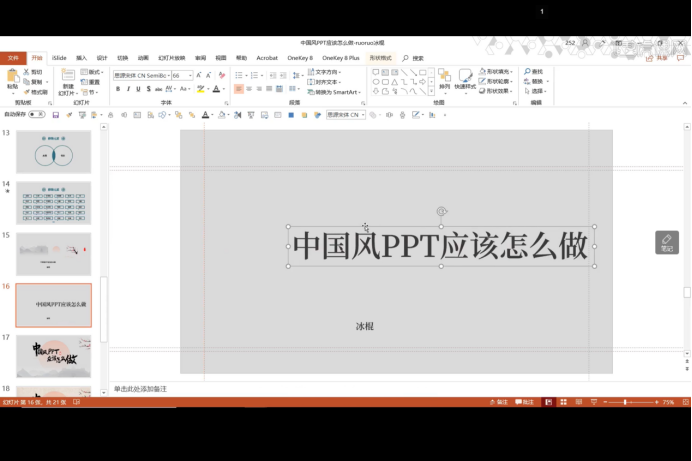Switch to the OneKey 8 Plus tab
This screenshot has width=692, height=461.
pos(341,58)
